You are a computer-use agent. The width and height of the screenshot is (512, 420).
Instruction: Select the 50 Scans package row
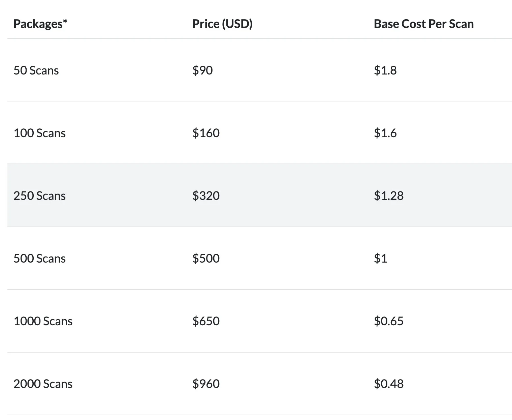coord(260,70)
